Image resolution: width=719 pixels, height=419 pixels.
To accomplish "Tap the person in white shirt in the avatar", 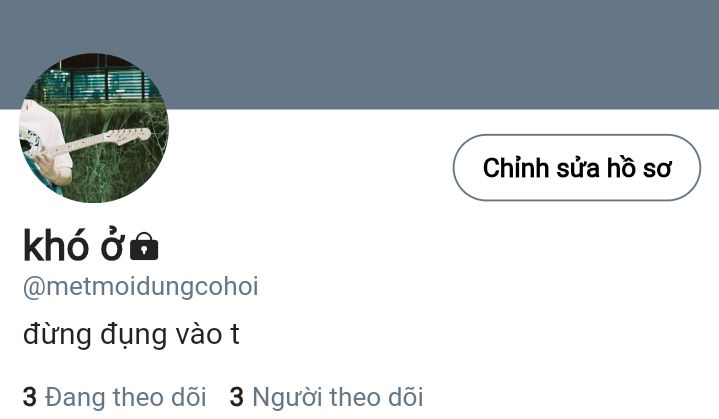I will (x=44, y=144).
